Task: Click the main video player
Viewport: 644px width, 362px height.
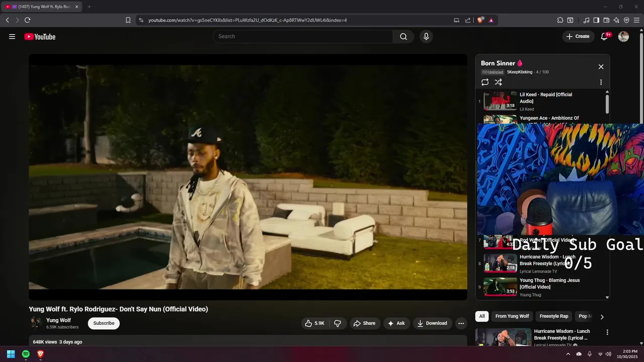Action: click(x=248, y=177)
